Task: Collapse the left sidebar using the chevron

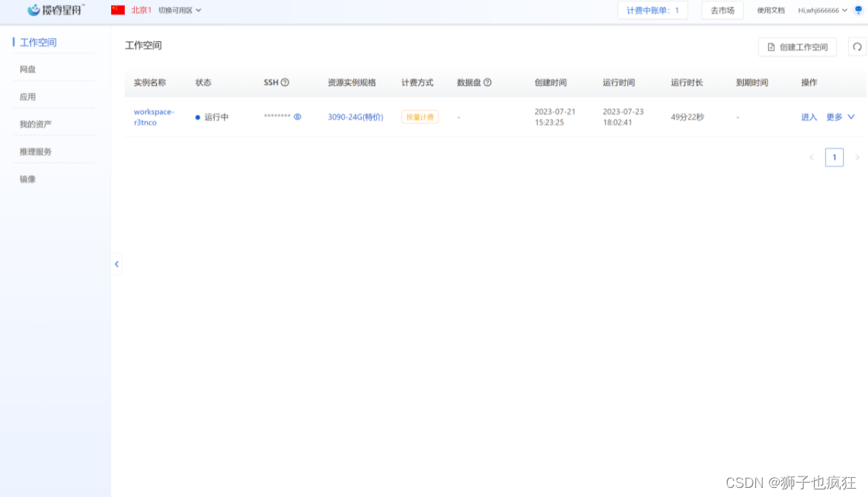Action: pos(116,264)
